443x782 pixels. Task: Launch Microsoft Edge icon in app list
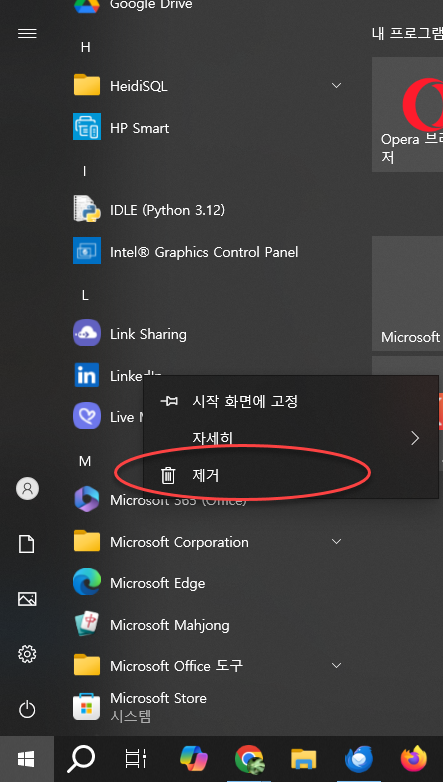tap(87, 582)
